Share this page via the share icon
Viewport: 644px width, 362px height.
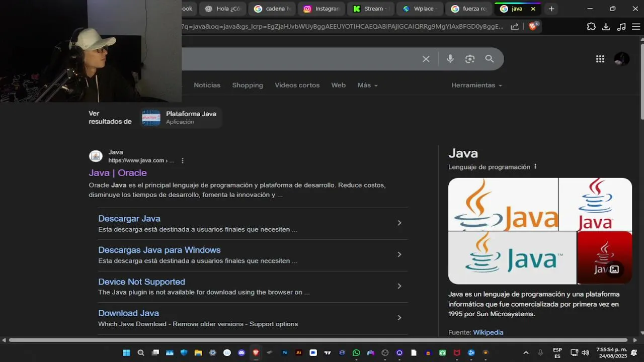(515, 27)
